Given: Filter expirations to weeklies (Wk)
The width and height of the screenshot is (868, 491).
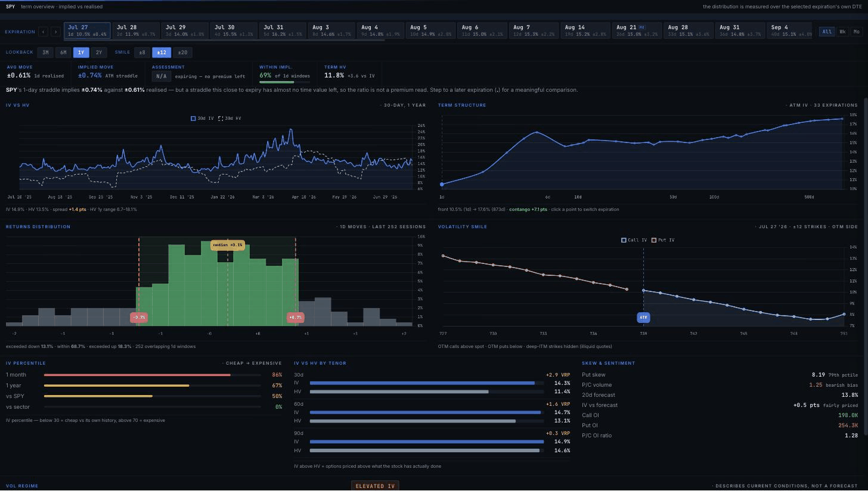Looking at the screenshot, I should tap(842, 32).
